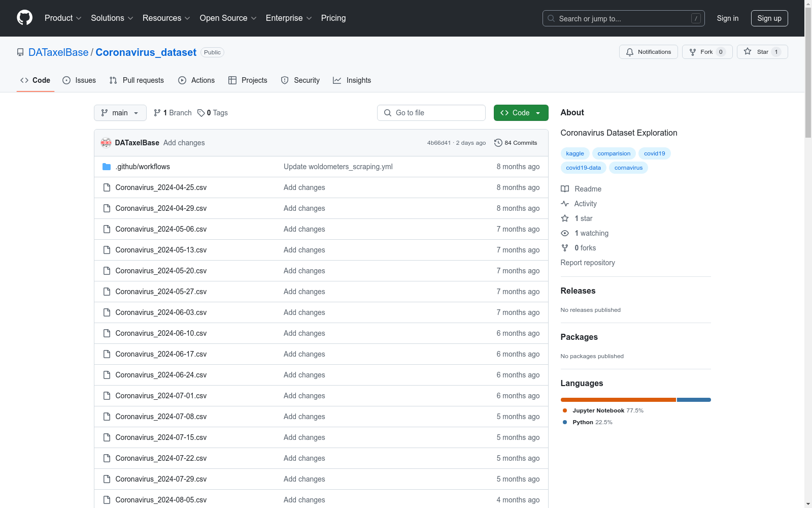The width and height of the screenshot is (812, 508).
Task: Open the Coronavirus_dataset repository link
Action: point(146,52)
